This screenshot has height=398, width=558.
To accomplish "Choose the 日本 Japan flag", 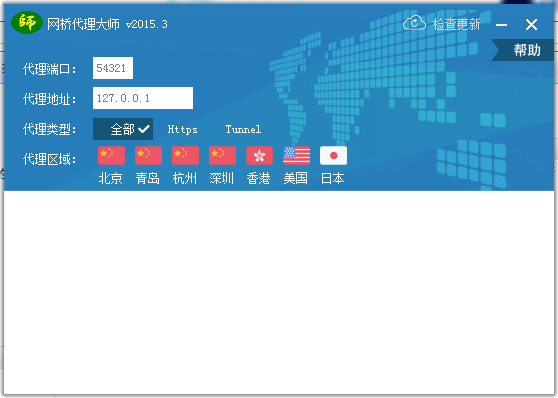I will (333, 156).
